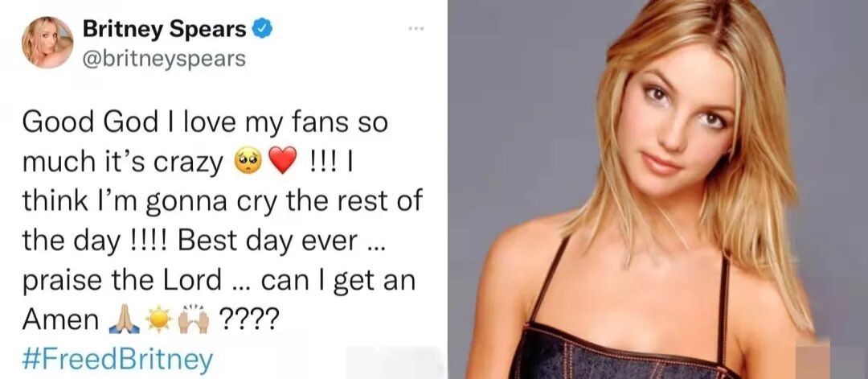Click the denim top in the photo
868x379 pixels.
pos(625,350)
